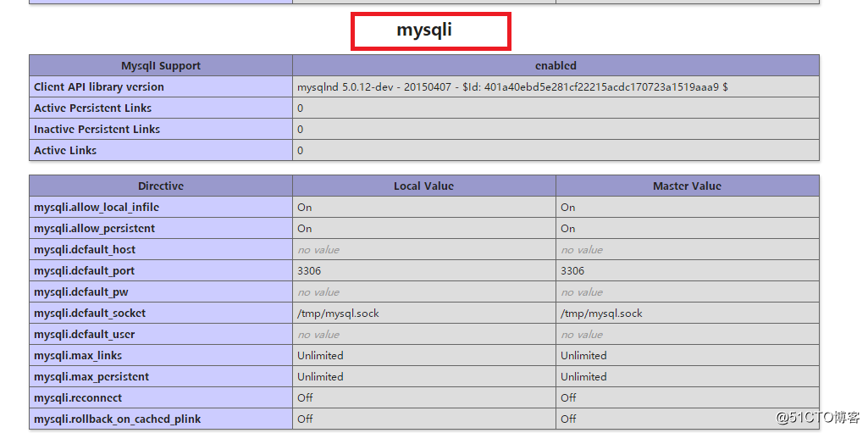Image resolution: width=868 pixels, height=433 pixels.
Task: Click the mysqlnd 5.0.12-dev version value
Action: (x=512, y=87)
